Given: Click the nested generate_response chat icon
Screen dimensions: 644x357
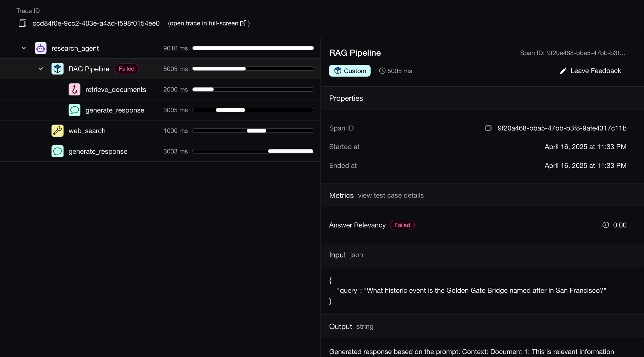Looking at the screenshot, I should (x=74, y=110).
